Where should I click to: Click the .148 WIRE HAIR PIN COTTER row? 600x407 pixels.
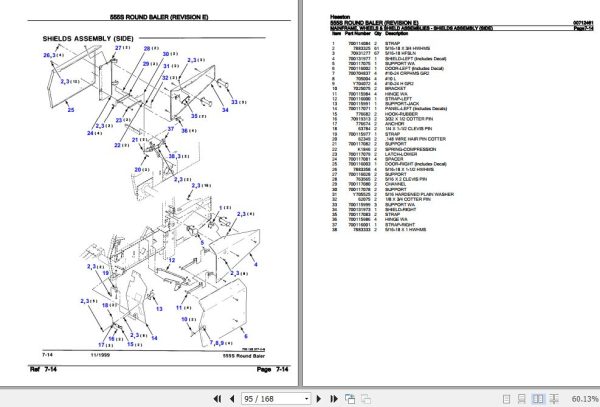click(x=388, y=139)
